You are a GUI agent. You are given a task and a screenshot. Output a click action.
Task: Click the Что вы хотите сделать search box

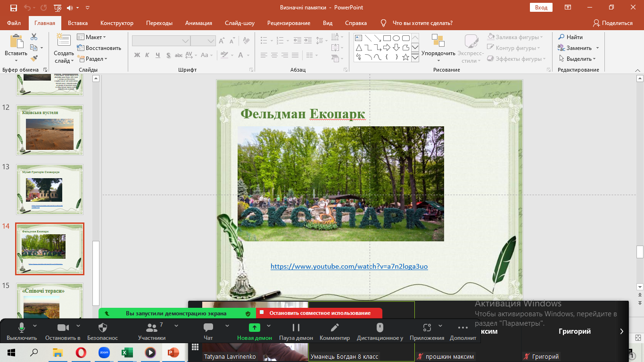(417, 23)
